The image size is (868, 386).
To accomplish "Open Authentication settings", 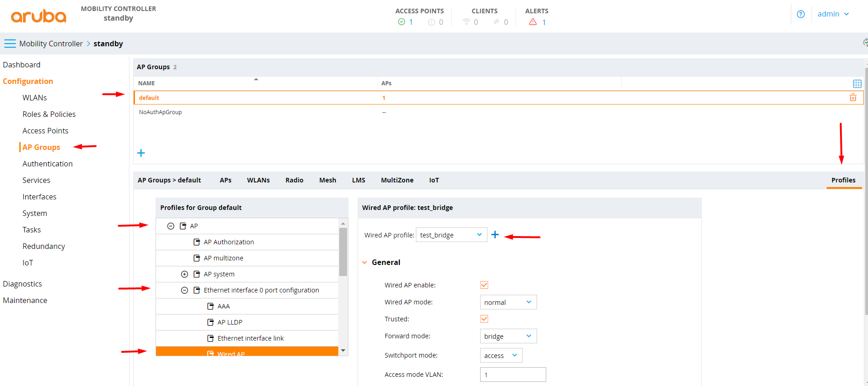I will 47,164.
